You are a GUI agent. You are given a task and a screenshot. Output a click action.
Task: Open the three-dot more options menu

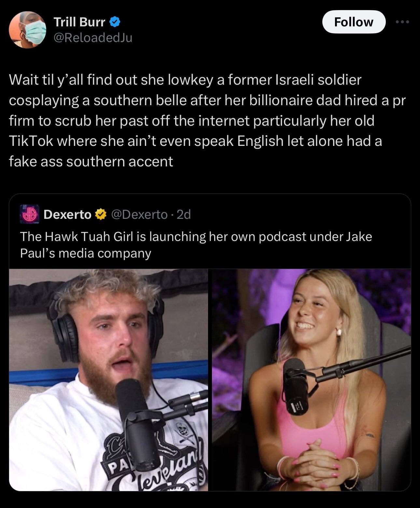point(402,22)
